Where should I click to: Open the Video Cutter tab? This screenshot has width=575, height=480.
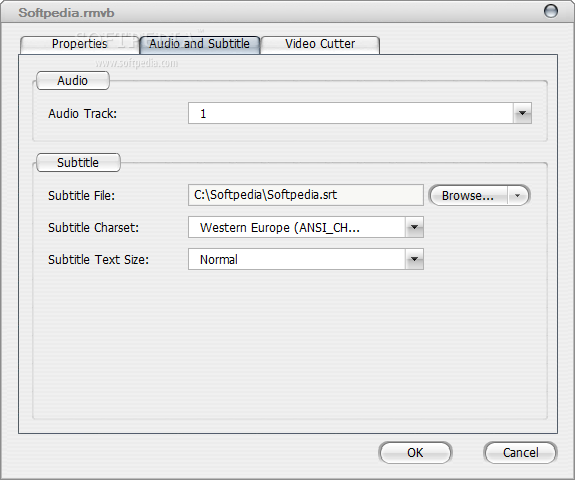[320, 44]
